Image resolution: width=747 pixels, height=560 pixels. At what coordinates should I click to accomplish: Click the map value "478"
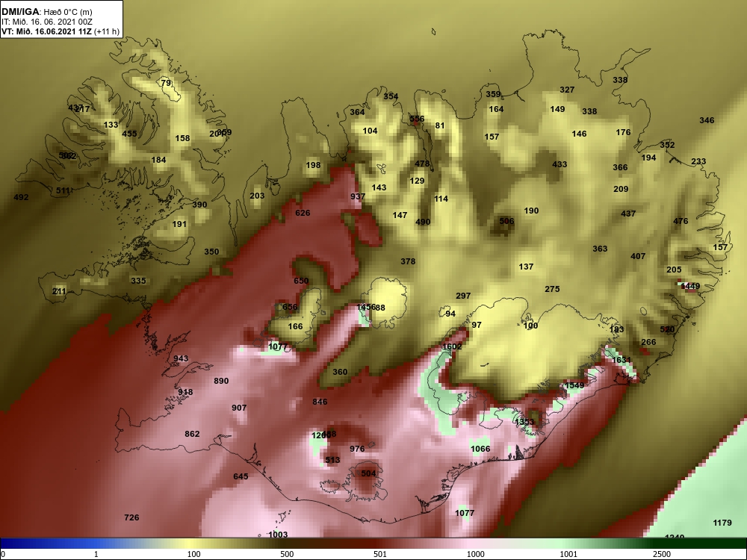[x=422, y=164]
